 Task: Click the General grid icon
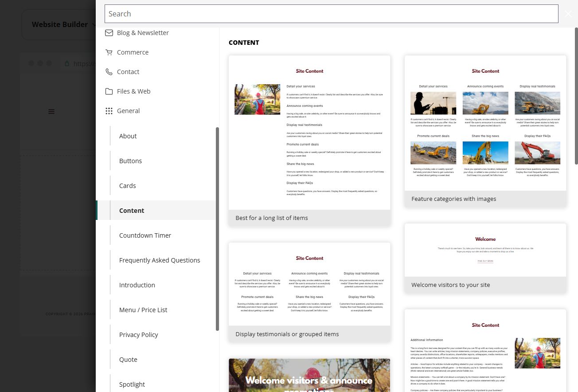click(x=109, y=111)
